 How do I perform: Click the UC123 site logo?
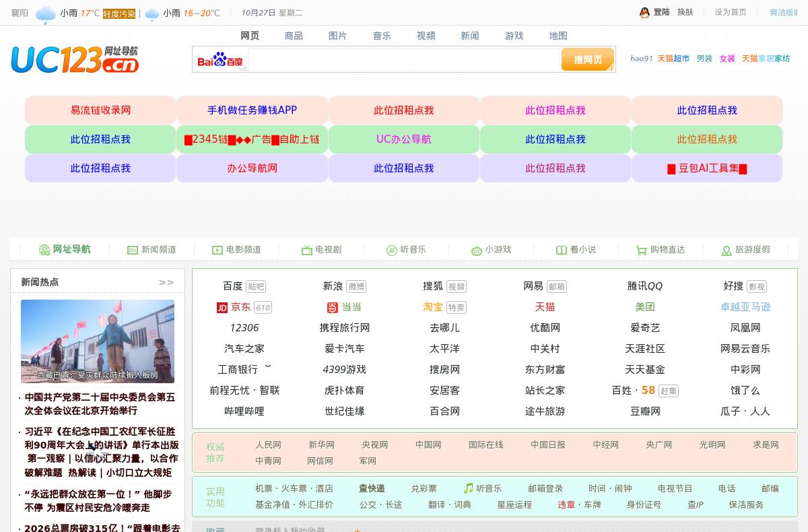point(75,59)
